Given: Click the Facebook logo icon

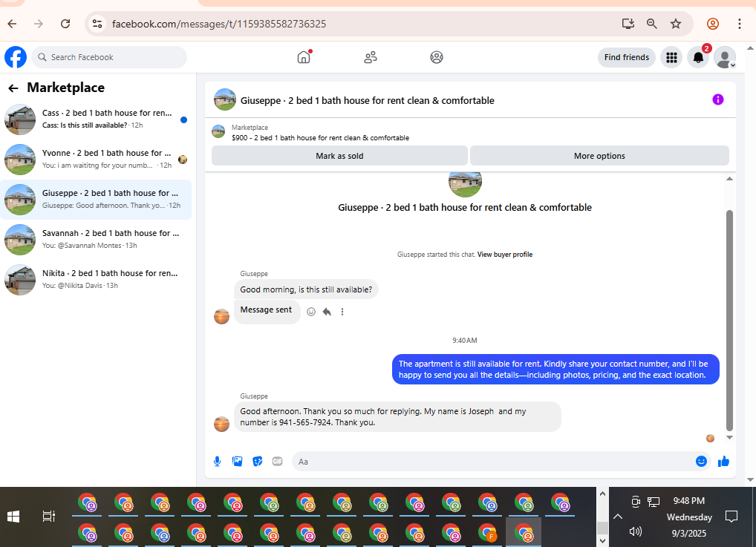Looking at the screenshot, I should point(16,57).
